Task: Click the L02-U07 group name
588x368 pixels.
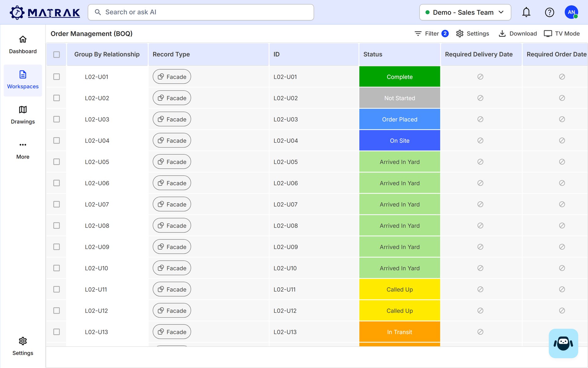Action: [97, 204]
